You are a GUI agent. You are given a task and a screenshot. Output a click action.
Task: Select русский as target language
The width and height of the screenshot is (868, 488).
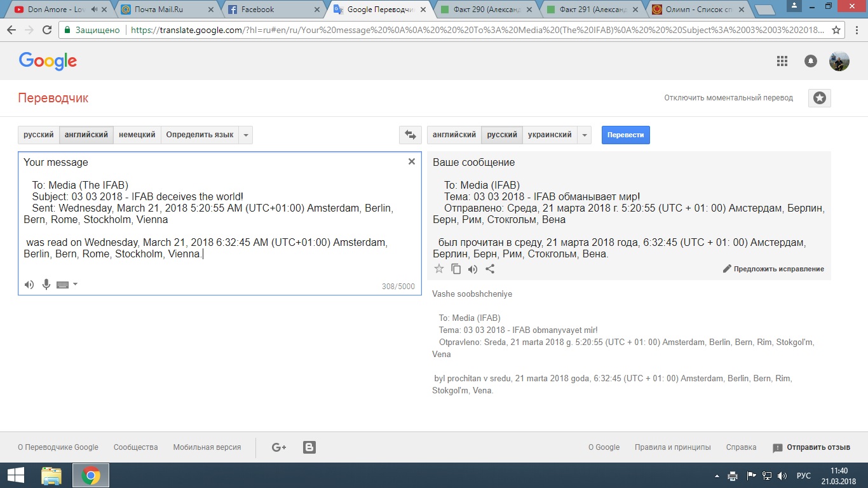pos(502,135)
